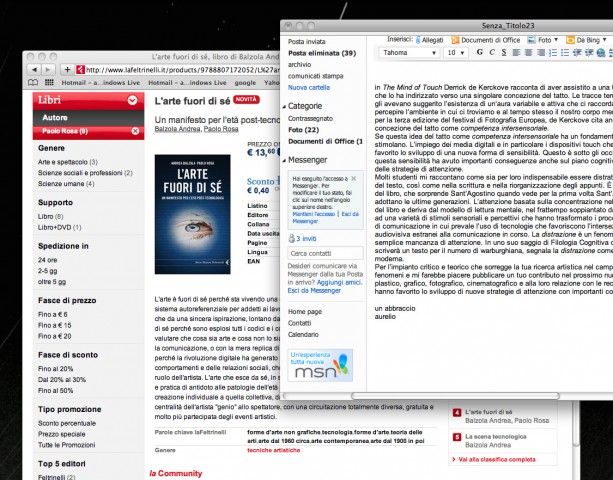This screenshot has width=613, height=480.
Task: Create a Nuova cartella
Action: 309,87
